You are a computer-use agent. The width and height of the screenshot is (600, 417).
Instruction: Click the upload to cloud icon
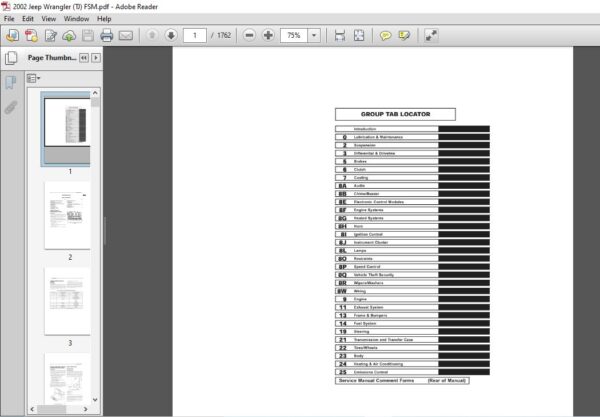click(69, 36)
